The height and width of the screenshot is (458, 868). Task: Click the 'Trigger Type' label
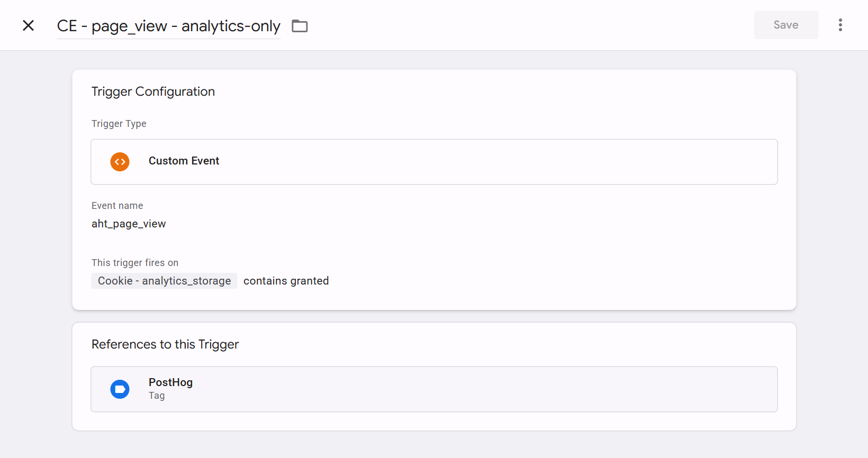pos(119,124)
